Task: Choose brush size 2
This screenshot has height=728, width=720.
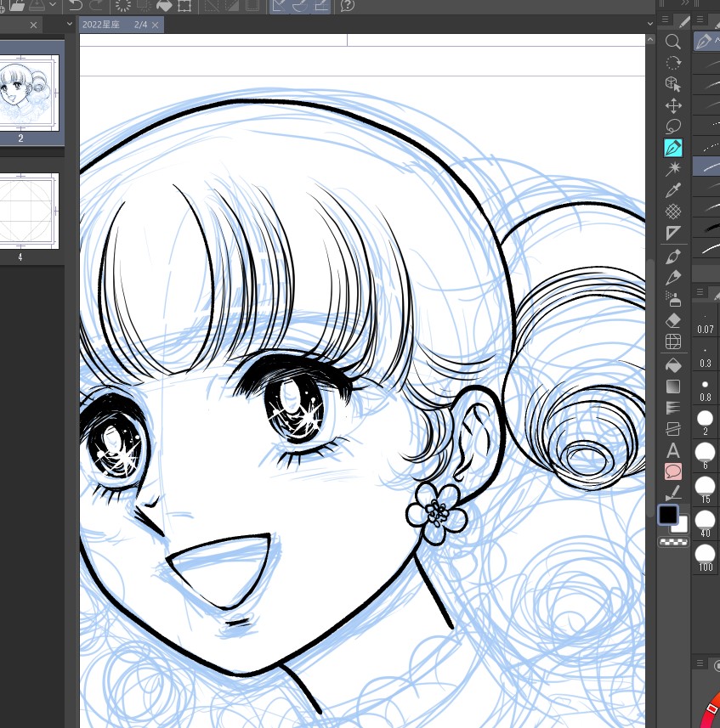Action: 706,424
